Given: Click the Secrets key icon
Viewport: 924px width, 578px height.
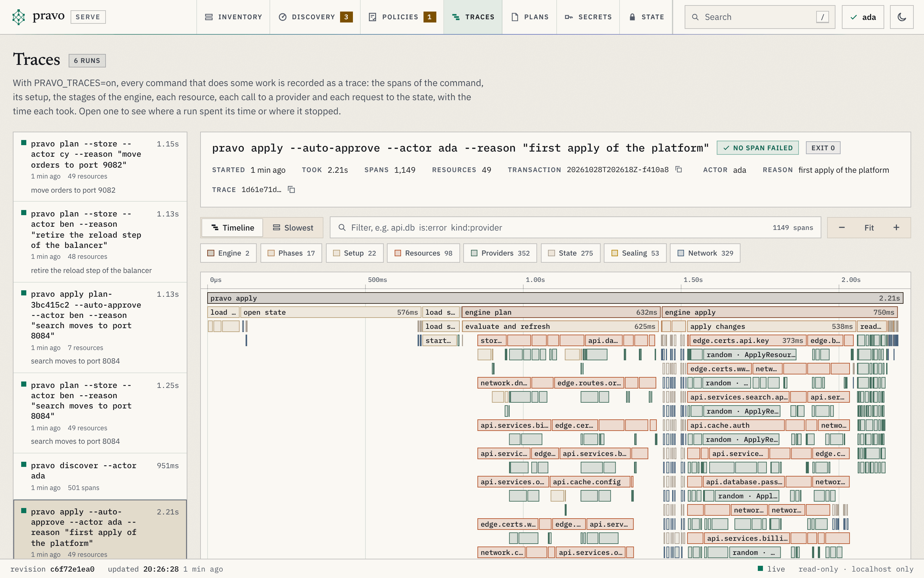Looking at the screenshot, I should (569, 17).
